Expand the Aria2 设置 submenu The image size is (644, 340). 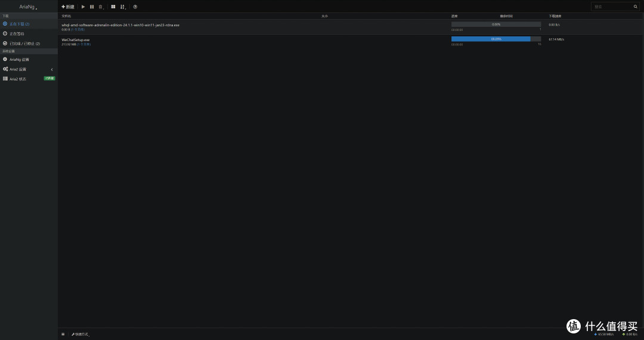[29, 69]
